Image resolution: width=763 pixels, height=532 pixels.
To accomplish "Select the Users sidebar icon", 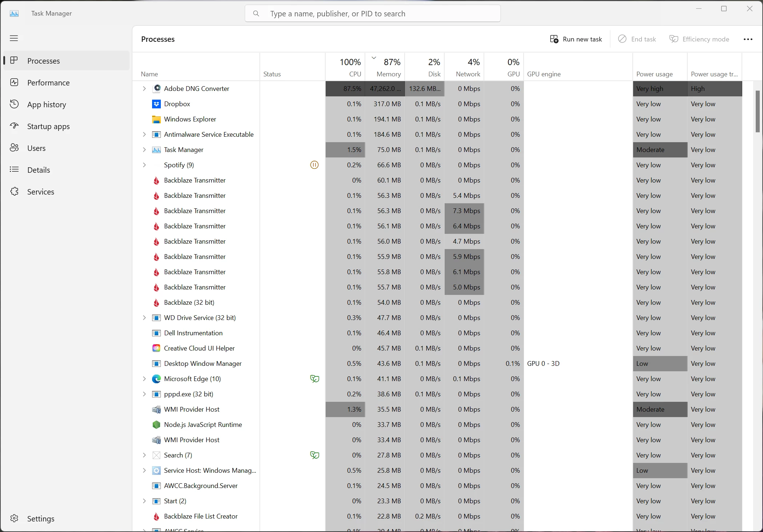I will tap(14, 148).
